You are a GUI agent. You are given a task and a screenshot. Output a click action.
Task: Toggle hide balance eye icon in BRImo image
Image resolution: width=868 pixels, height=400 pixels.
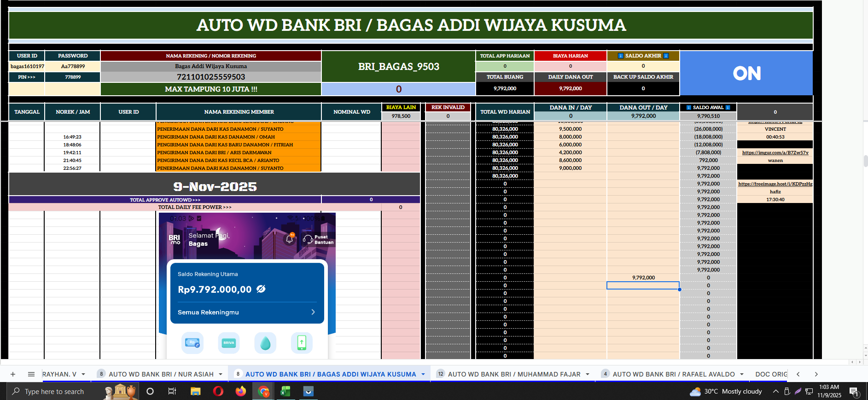(x=261, y=289)
